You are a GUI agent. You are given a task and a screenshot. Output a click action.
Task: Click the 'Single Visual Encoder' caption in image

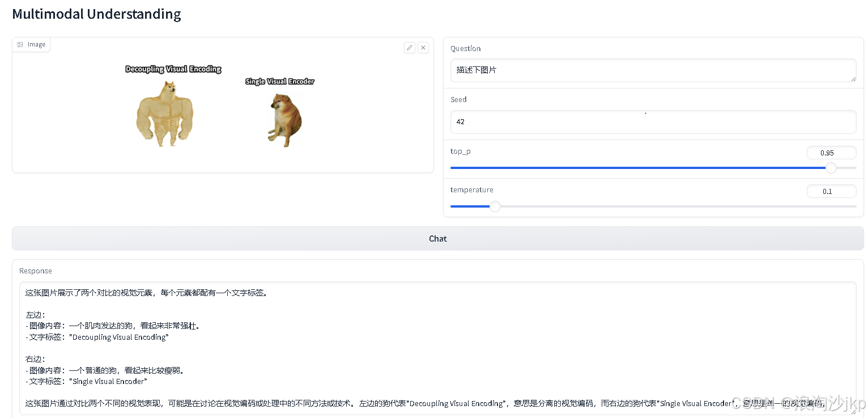tap(279, 81)
